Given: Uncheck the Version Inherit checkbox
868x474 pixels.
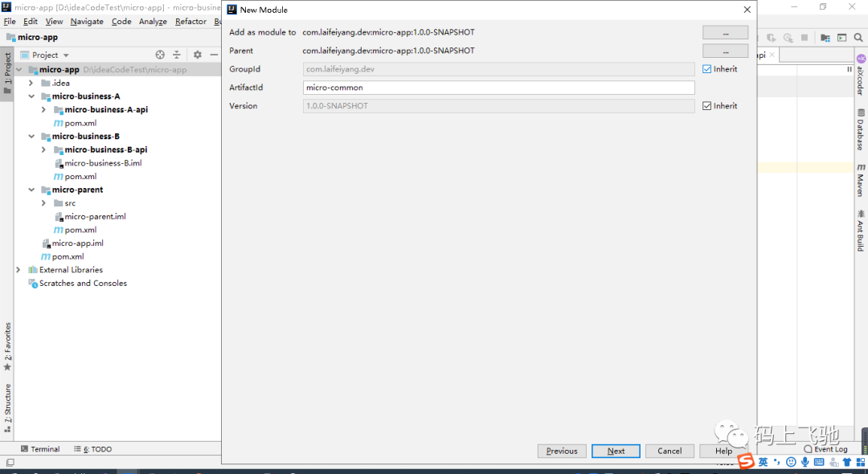Looking at the screenshot, I should click(707, 105).
